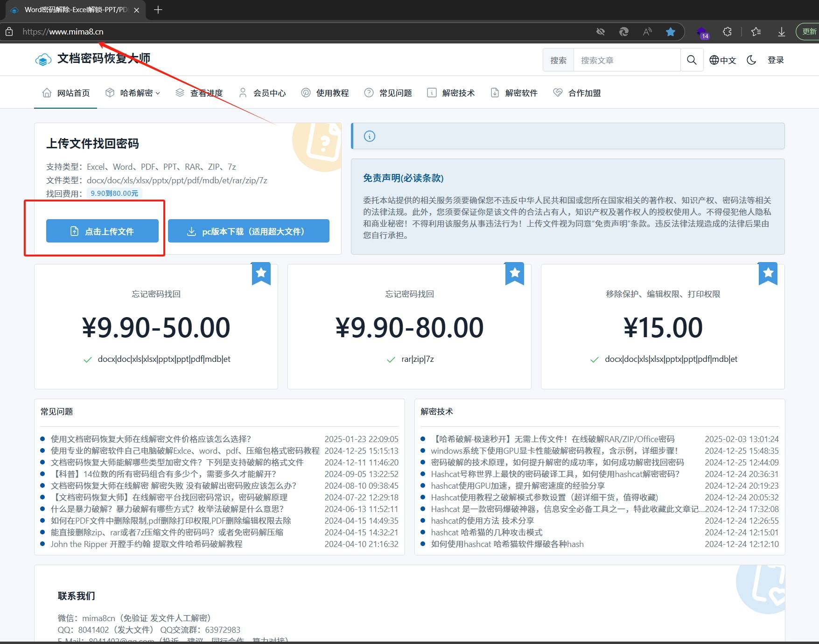Select the ¥9.90-50.00 pricing card
Image resolution: width=819 pixels, height=644 pixels.
[156, 326]
